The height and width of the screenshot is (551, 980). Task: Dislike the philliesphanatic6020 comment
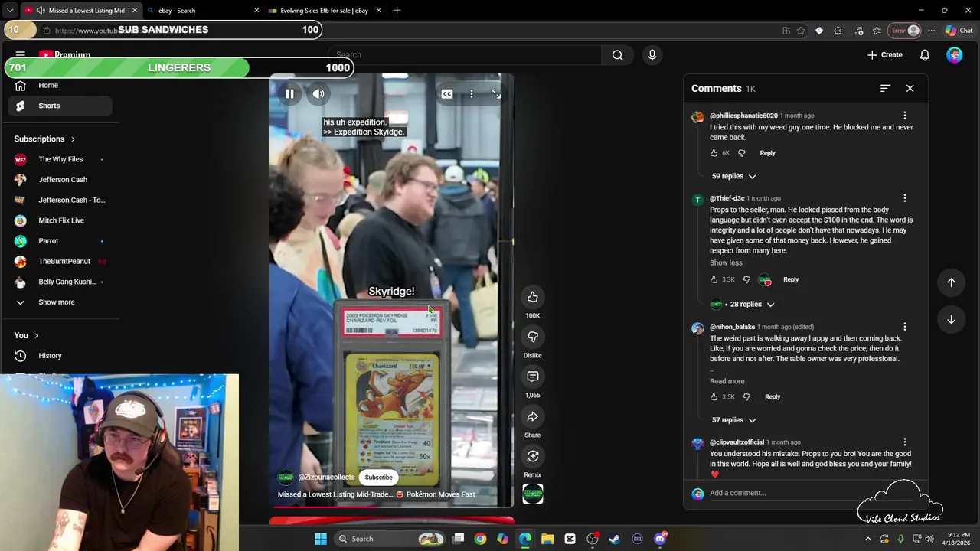[741, 153]
